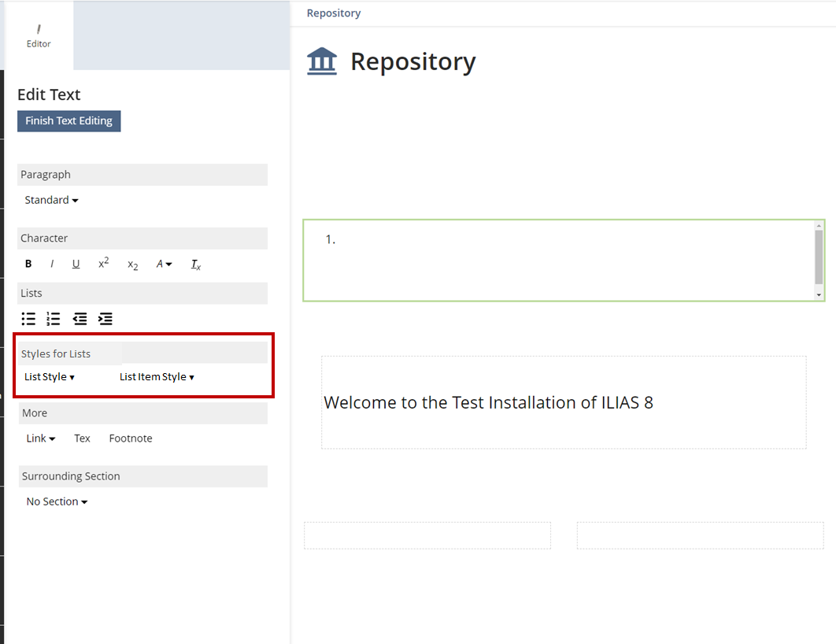The height and width of the screenshot is (644, 836).
Task: Click the Repository breadcrumb link
Action: 334,13
